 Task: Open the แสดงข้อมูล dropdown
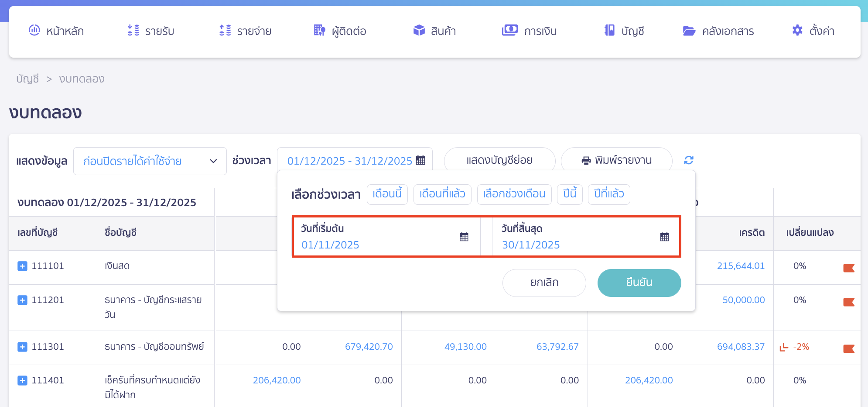150,161
